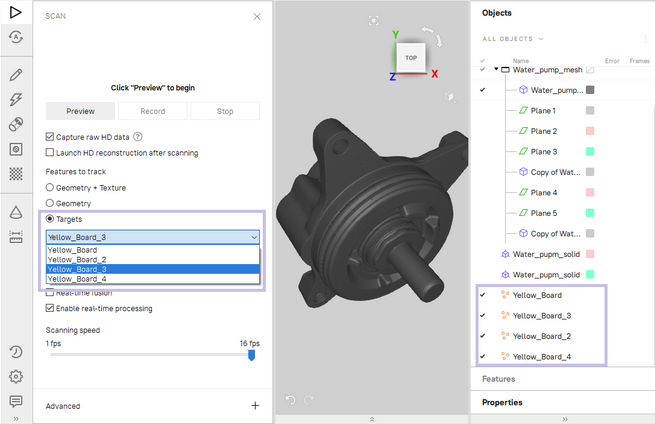Screen dimensions: 655x424
Task: Click the scanning speed slider handle
Action: 251,355
